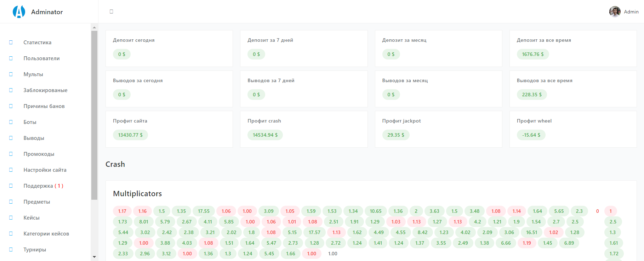Image resolution: width=644 pixels, height=261 pixels.
Task: Select Боты in the sidebar
Action: click(x=30, y=122)
